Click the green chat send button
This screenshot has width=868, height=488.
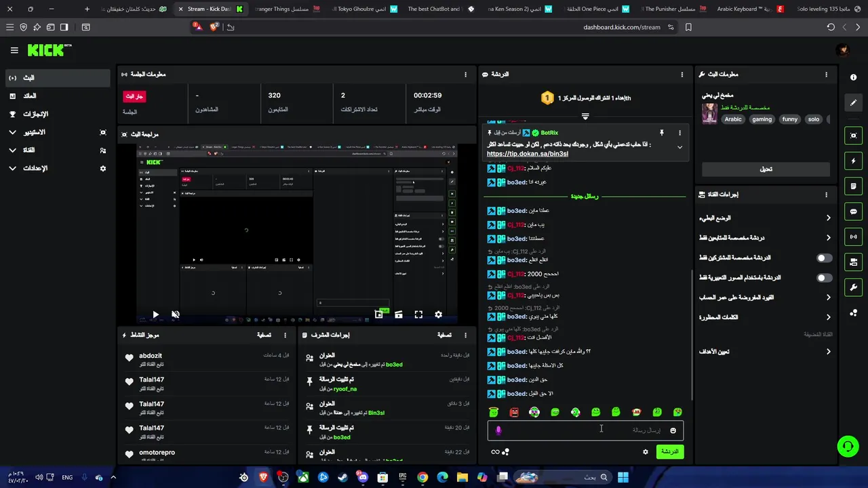coord(670,451)
